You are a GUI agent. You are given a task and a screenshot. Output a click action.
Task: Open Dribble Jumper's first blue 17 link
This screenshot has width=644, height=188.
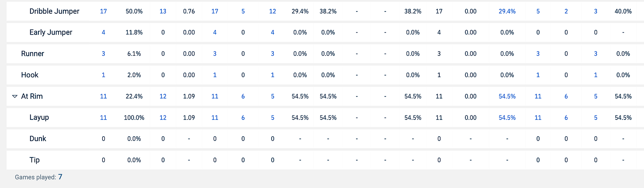(x=103, y=12)
